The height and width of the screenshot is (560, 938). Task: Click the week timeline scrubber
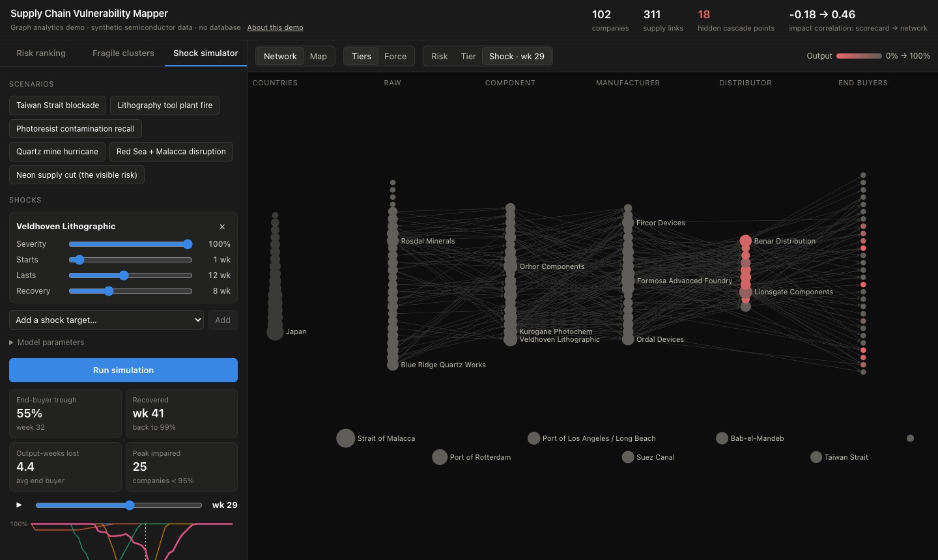click(x=119, y=505)
